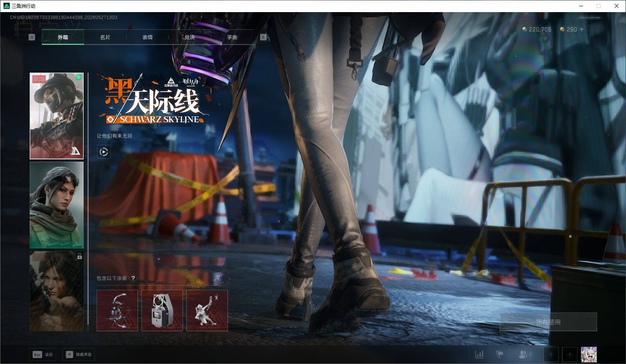The width and height of the screenshot is (626, 364).
Task: Open the character figurine charm item
Action: [207, 310]
